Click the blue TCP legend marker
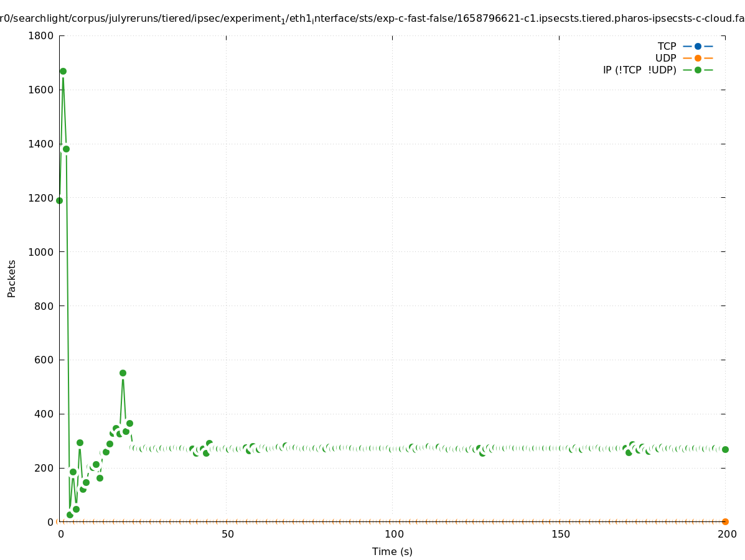 tap(698, 46)
